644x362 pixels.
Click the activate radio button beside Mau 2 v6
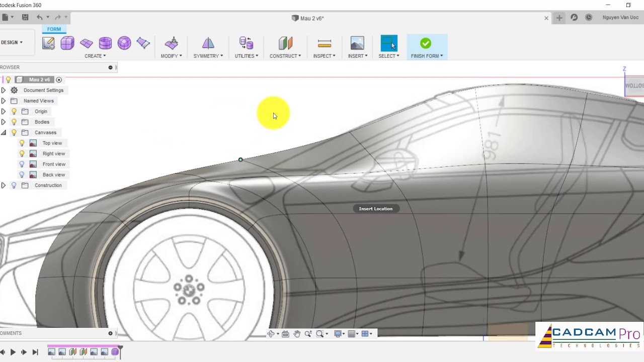pos(59,79)
